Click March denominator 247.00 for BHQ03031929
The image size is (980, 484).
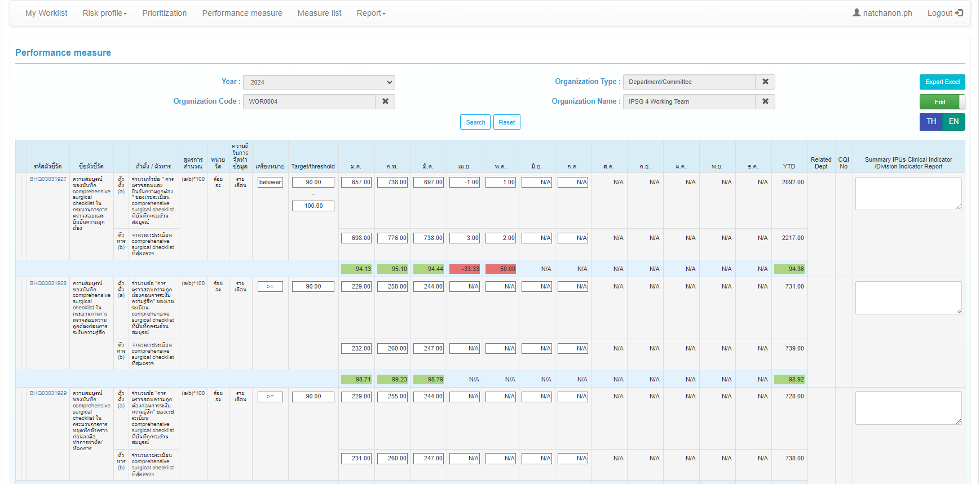coord(429,459)
